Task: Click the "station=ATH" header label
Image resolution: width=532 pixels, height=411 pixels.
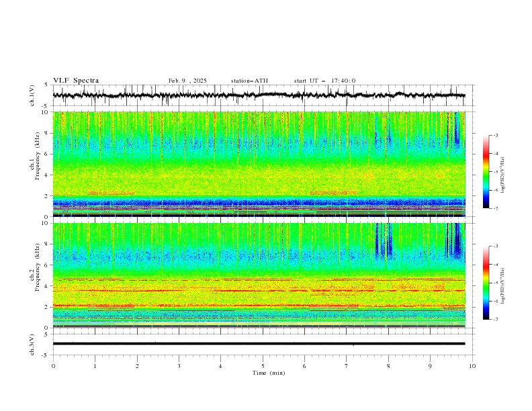Action: pos(249,81)
